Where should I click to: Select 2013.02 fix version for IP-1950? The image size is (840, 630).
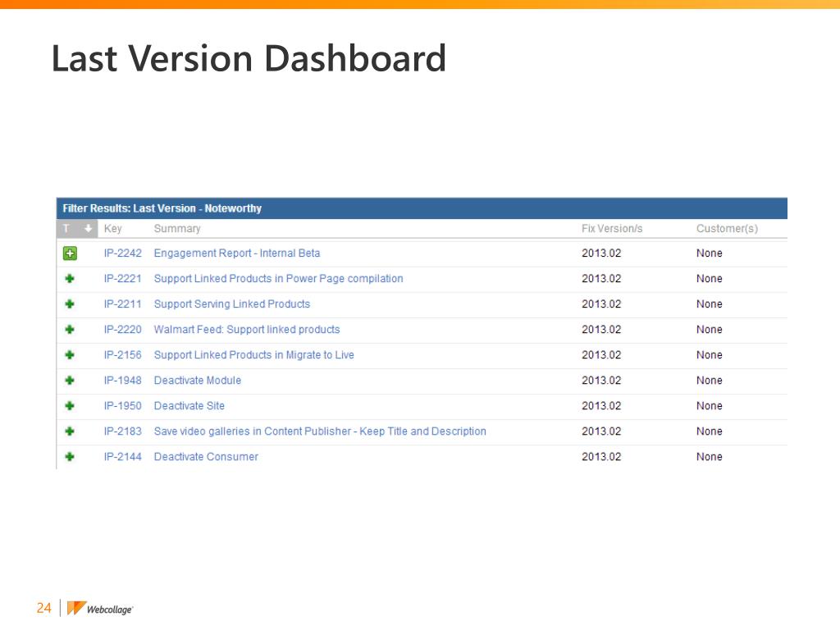point(601,405)
